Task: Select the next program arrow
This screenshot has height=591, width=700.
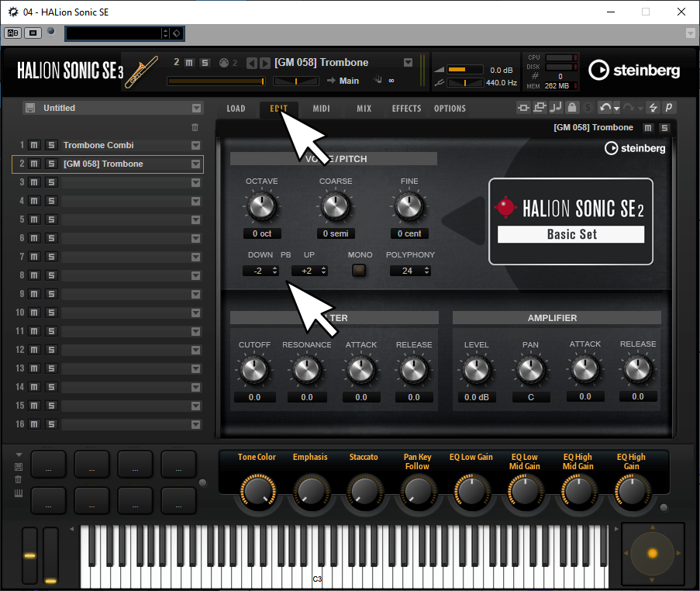Action: [x=265, y=63]
